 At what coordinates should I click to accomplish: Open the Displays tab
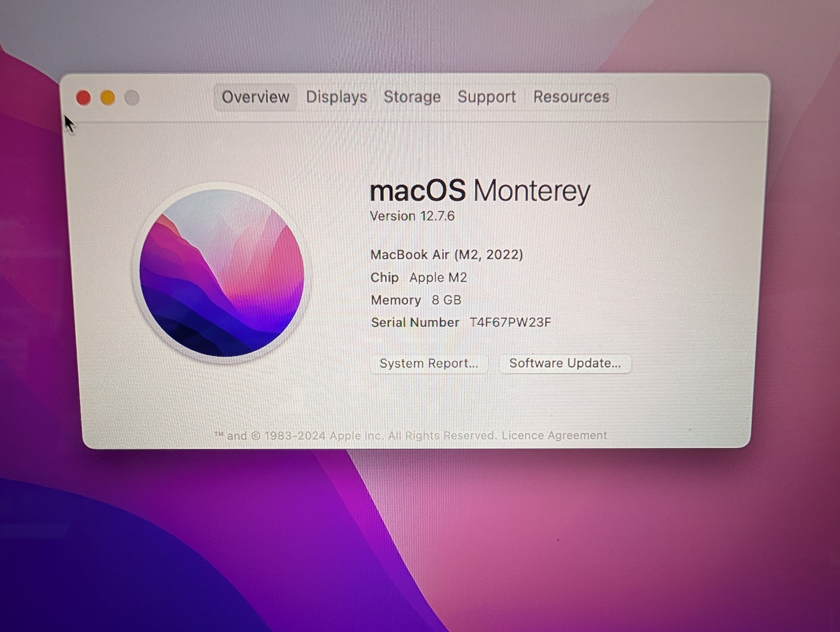[336, 97]
